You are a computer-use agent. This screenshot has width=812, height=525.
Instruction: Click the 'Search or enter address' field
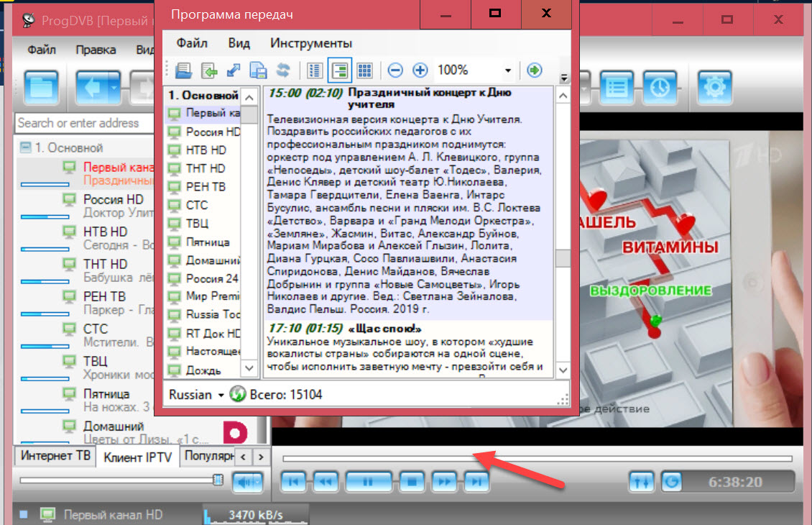[x=78, y=123]
